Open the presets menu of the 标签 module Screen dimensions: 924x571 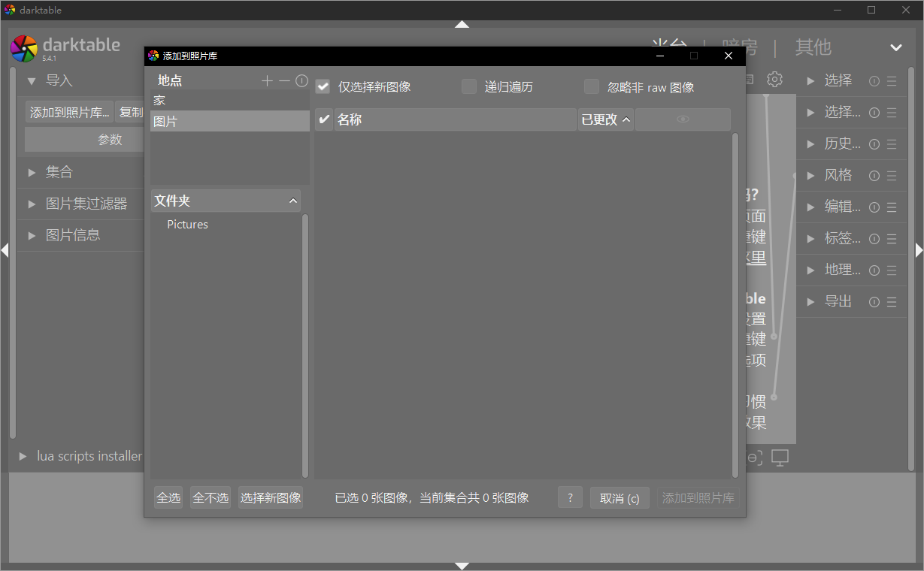[893, 238]
